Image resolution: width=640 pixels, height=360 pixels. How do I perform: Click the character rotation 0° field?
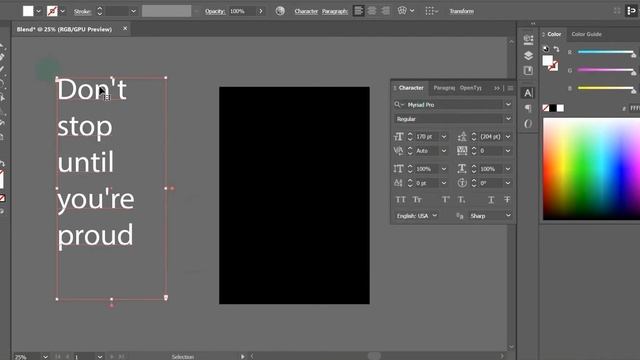[x=491, y=183]
